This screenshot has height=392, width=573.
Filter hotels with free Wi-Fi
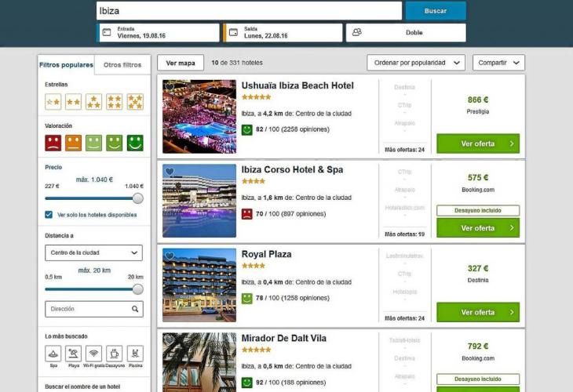pos(93,354)
